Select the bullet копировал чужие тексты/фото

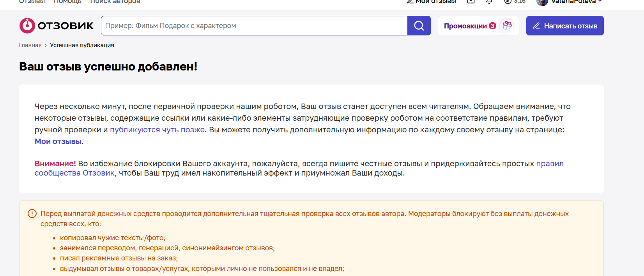click(x=113, y=238)
